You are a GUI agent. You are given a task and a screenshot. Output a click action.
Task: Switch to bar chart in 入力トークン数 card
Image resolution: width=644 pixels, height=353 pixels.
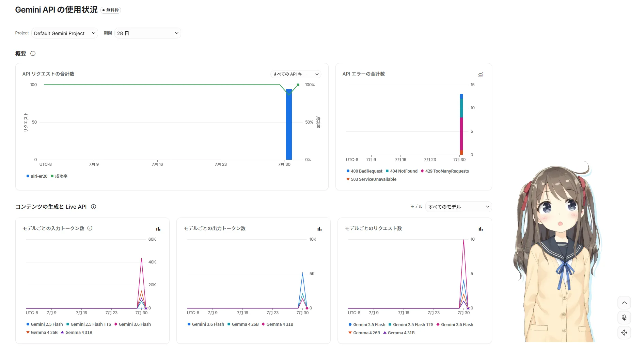tap(158, 229)
